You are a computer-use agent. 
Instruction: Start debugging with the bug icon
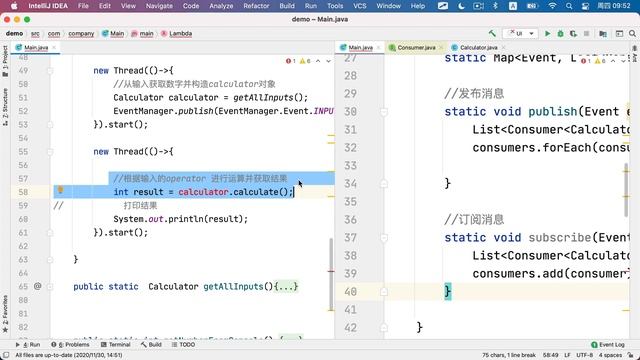point(560,33)
